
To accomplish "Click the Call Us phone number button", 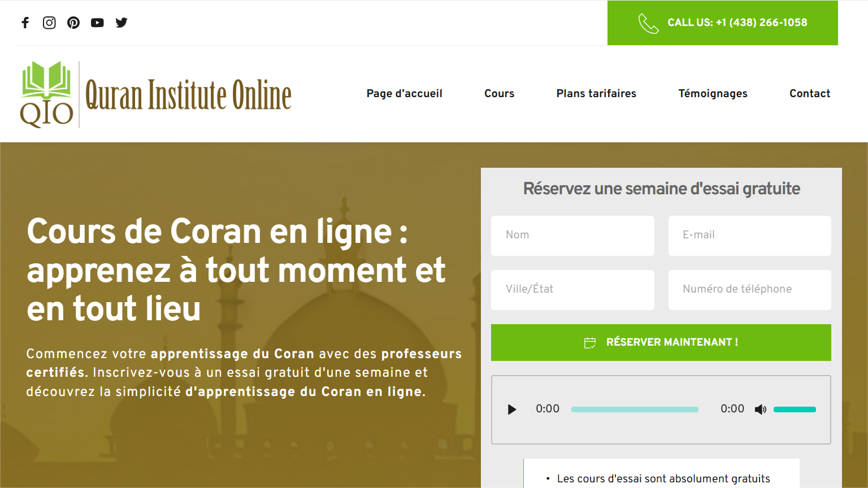I will 722,23.
